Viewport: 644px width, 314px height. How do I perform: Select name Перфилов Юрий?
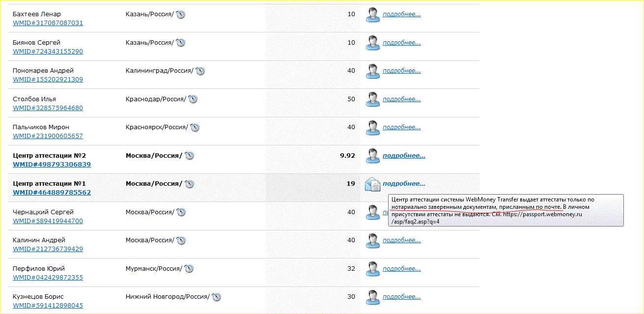click(x=39, y=268)
